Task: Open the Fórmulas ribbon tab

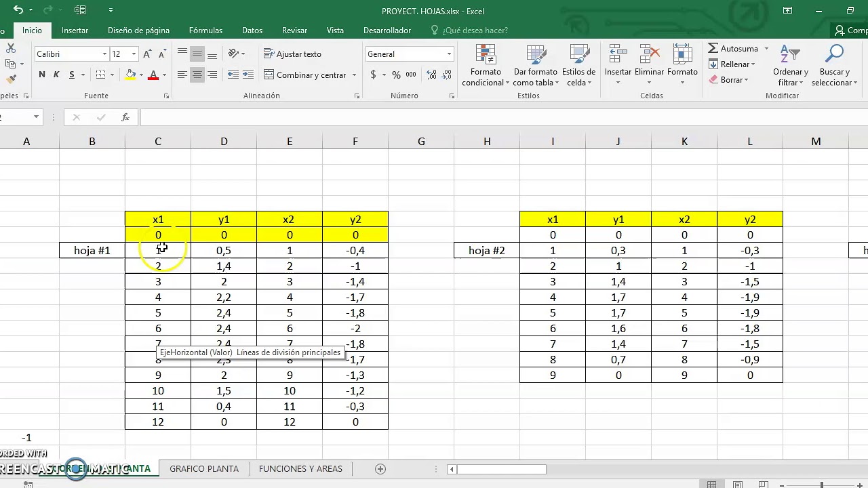Action: (205, 30)
